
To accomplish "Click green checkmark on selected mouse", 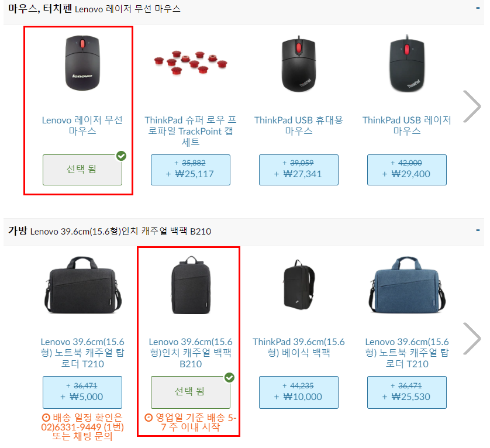I will click(x=121, y=156).
